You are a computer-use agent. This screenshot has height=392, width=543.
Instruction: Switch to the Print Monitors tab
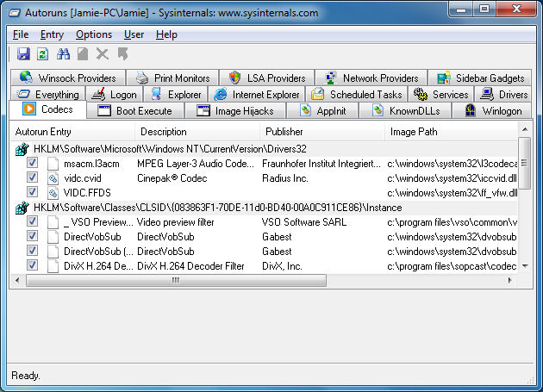(x=172, y=78)
